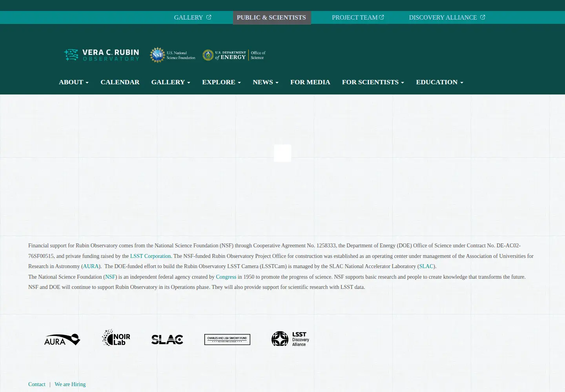This screenshot has width=565, height=392.
Task: Open the LSST Discovery Alliance logo
Action: 290,339
